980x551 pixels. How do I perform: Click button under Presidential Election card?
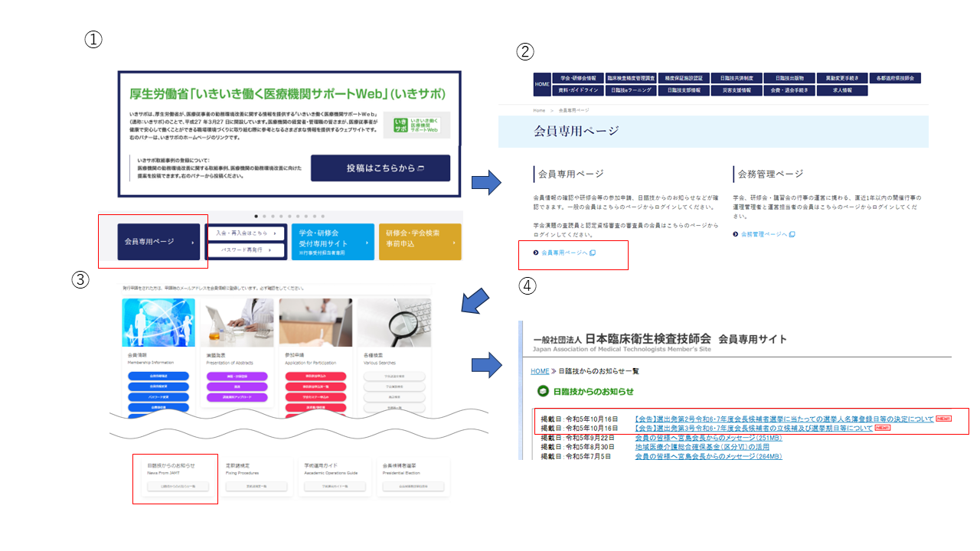coord(413,486)
